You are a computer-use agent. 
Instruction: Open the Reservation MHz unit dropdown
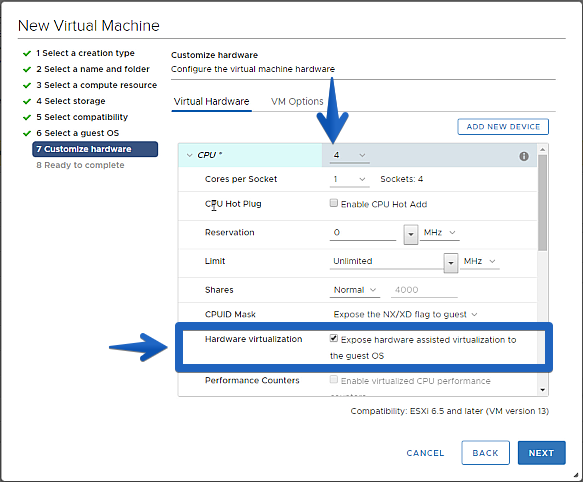click(x=439, y=233)
